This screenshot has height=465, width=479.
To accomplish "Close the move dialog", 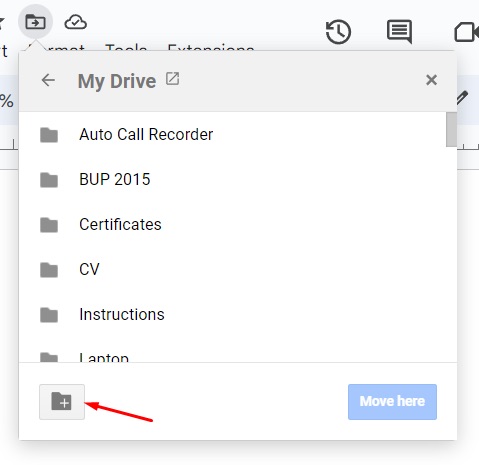I will [431, 80].
